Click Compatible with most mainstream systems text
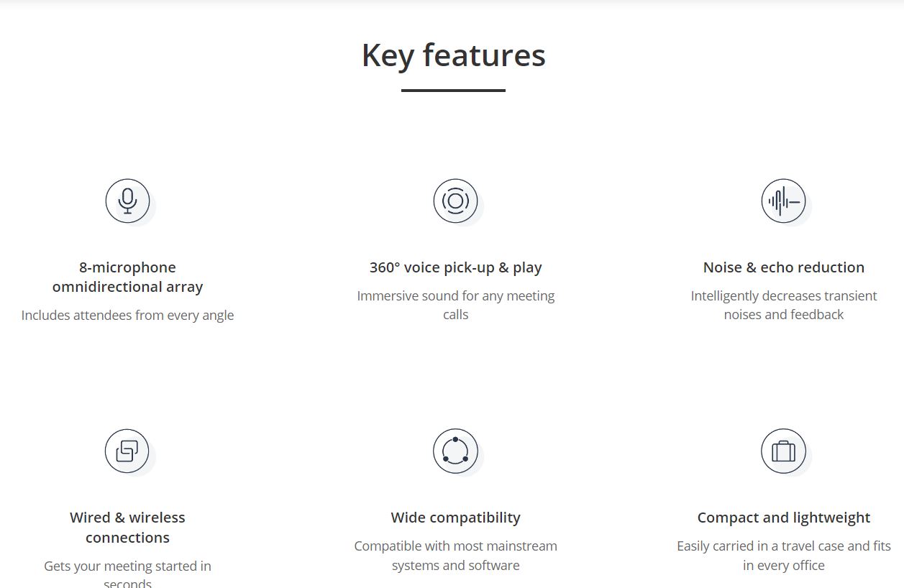Viewport: 904px width, 588px height. click(x=456, y=556)
